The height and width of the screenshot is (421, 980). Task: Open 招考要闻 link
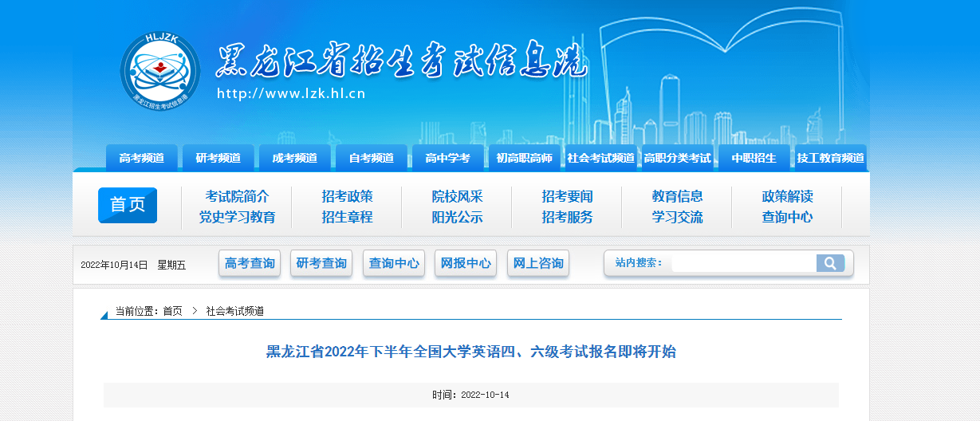[x=567, y=196]
